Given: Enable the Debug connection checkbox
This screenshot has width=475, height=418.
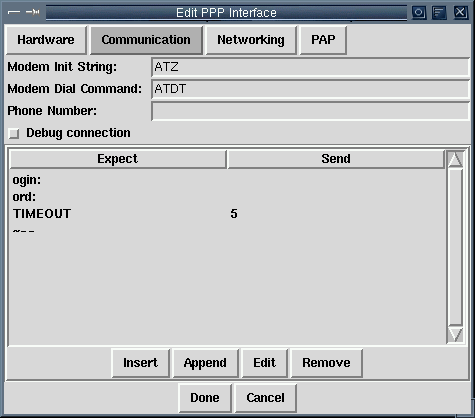Looking at the screenshot, I should pos(14,133).
